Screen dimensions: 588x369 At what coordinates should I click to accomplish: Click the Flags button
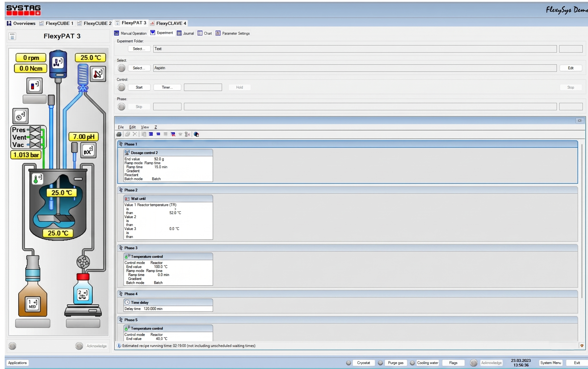[453, 363]
